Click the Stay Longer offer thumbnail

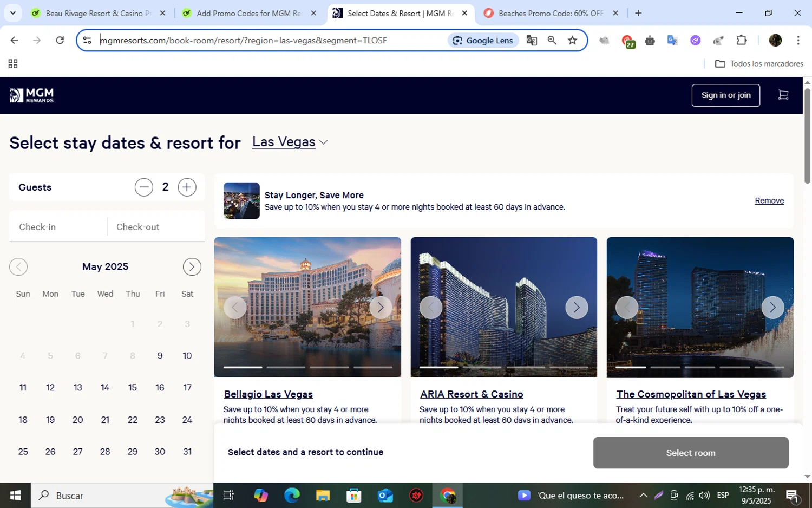click(241, 201)
